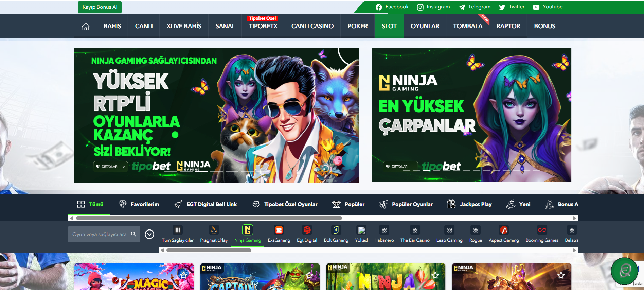Viewport: 644px width, 290px height.
Task: Favorite the Captain game with star
Action: (309, 275)
